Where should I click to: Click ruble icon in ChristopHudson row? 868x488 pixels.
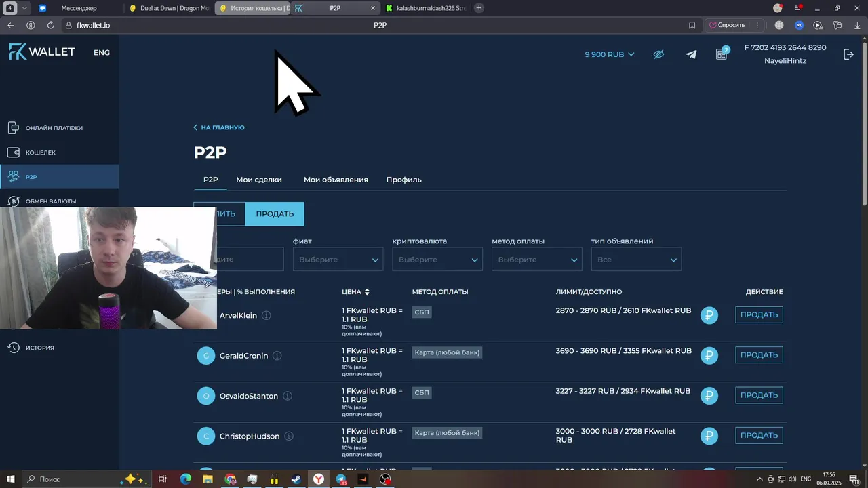tap(709, 436)
